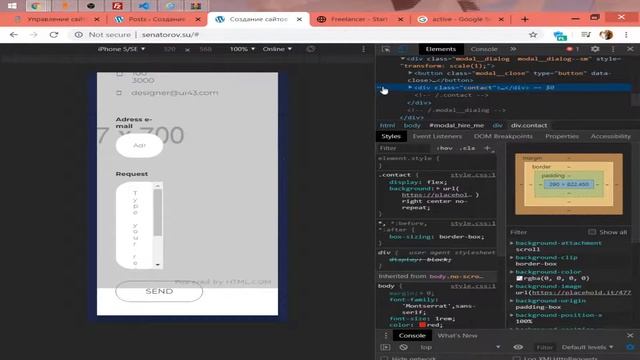Image resolution: width=640 pixels, height=360 pixels.
Task: Switch to the top Console tab
Action: point(484,49)
